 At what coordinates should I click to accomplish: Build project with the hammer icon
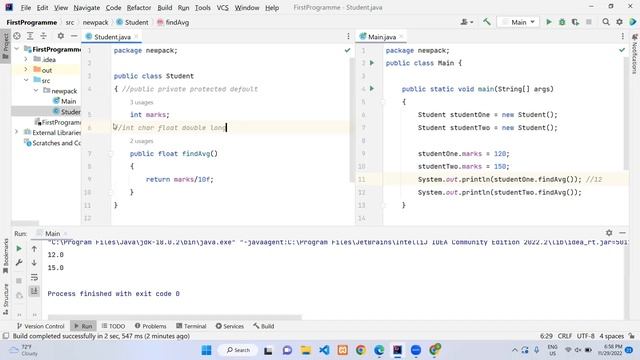click(x=487, y=22)
